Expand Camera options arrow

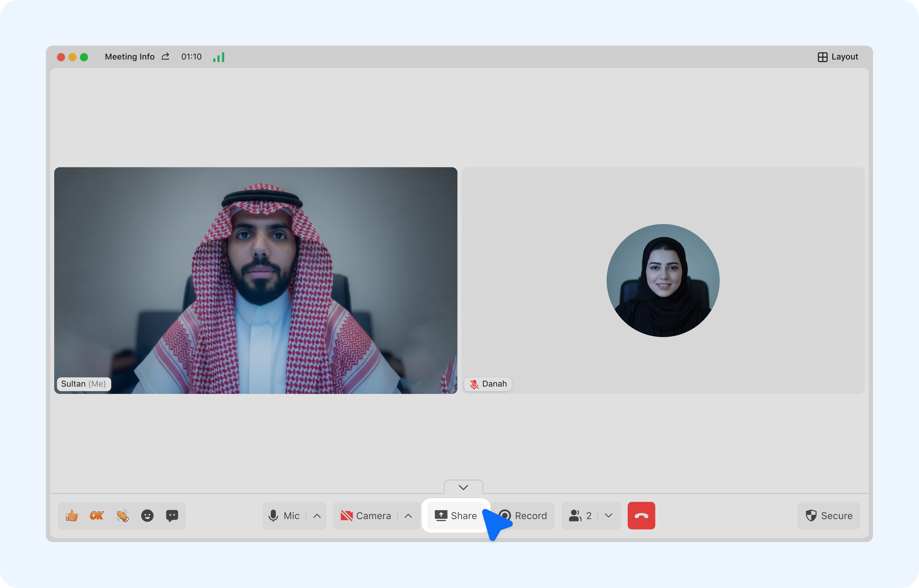408,515
